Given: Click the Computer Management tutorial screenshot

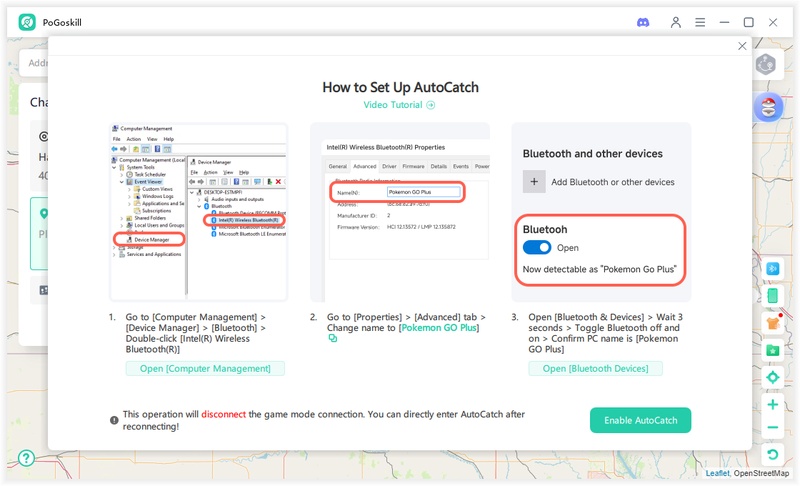Looking at the screenshot, I should pyautogui.click(x=198, y=212).
